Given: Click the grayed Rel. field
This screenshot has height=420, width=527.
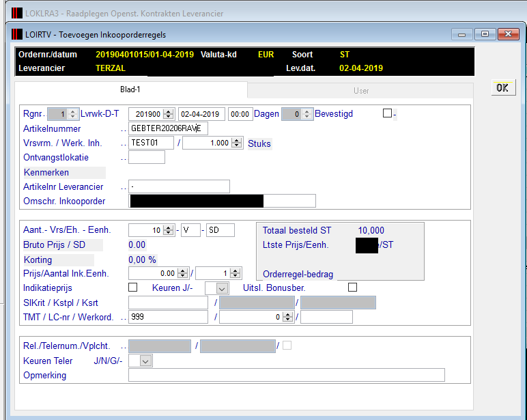Looking at the screenshot, I should pyautogui.click(x=160, y=346).
